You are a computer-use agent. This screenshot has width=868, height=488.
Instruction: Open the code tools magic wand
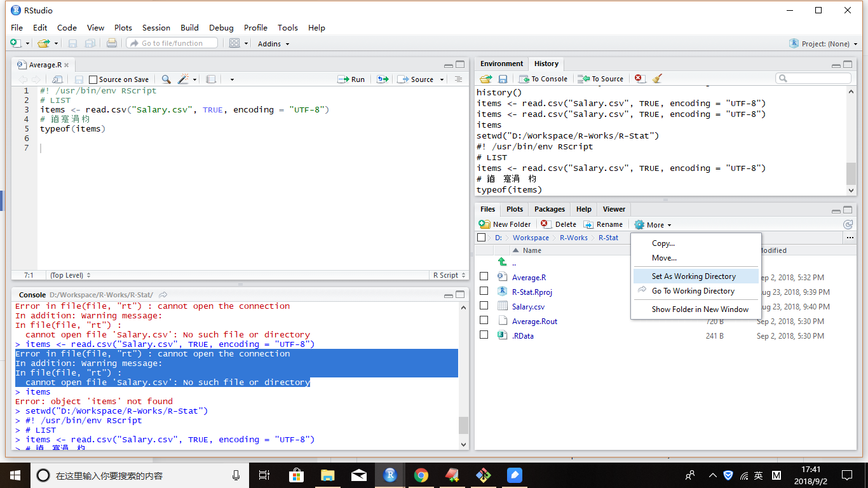click(184, 79)
